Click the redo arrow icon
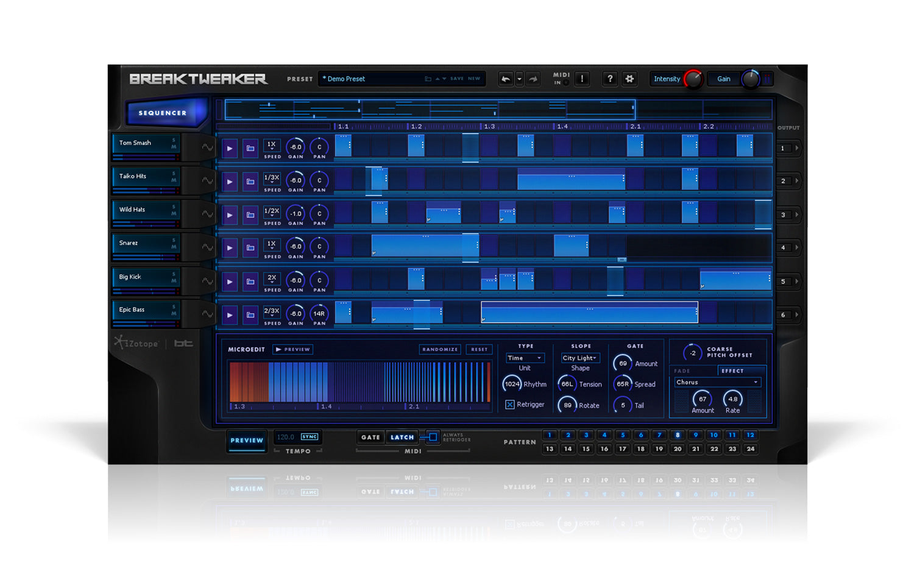This screenshot has width=914, height=588. [x=533, y=79]
